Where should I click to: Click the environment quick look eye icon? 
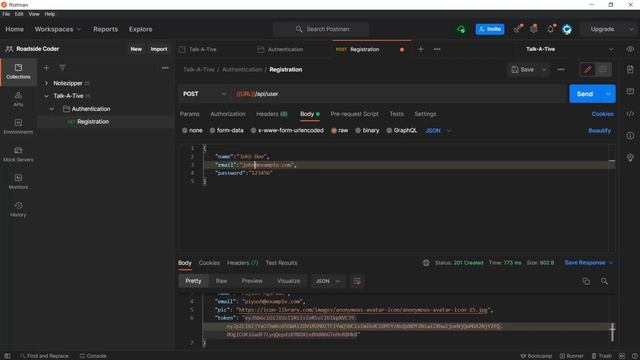click(630, 49)
